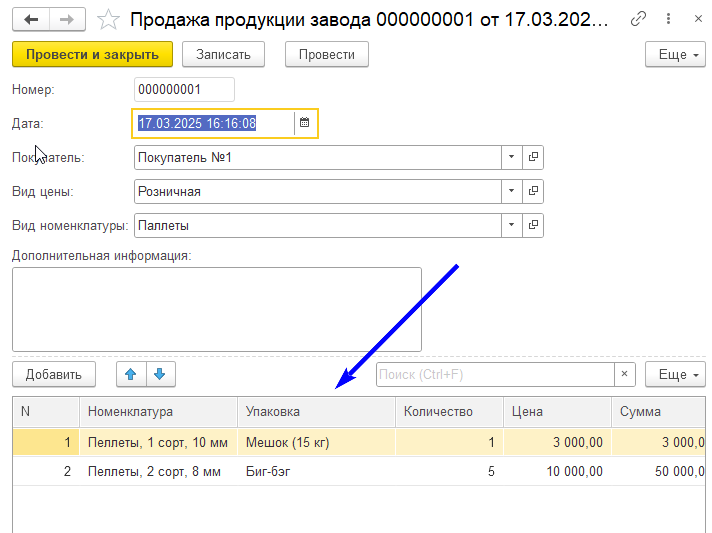This screenshot has height=533, width=712.
Task: Click the back navigation arrow
Action: [x=32, y=19]
